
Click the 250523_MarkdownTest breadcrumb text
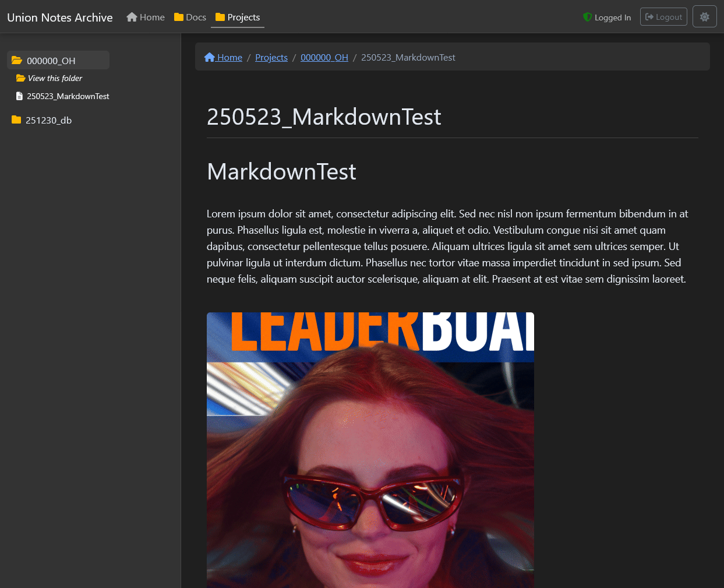click(408, 57)
